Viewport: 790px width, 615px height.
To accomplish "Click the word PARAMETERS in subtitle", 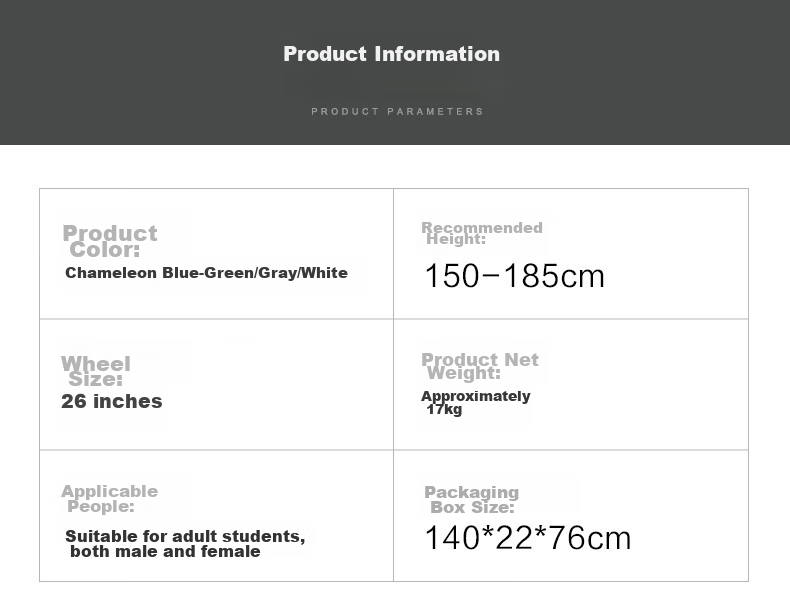I will [435, 111].
